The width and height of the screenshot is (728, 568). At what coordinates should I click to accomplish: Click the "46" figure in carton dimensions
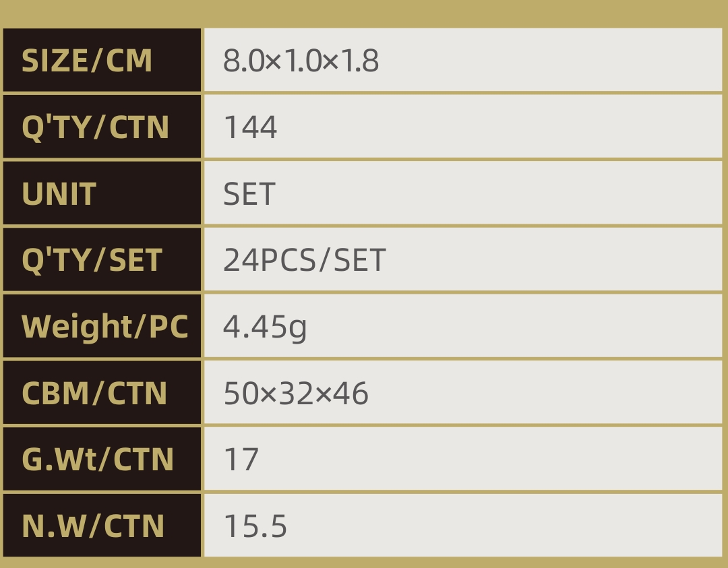(x=351, y=393)
